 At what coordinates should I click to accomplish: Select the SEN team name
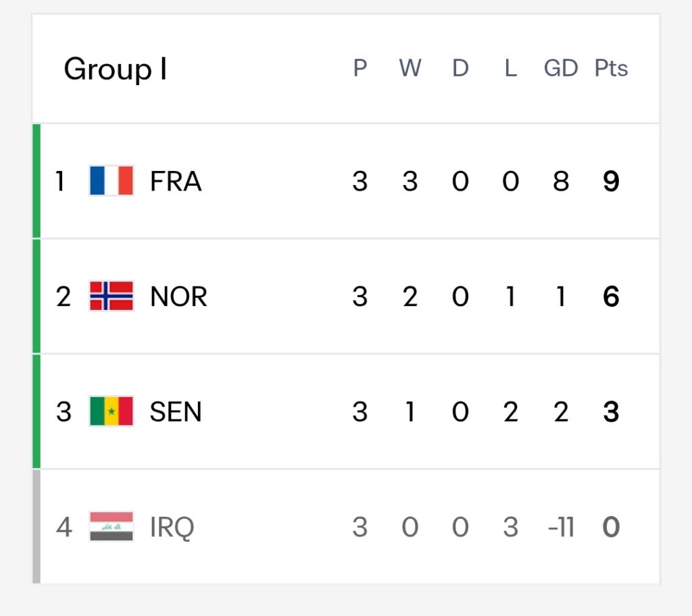[x=176, y=412]
